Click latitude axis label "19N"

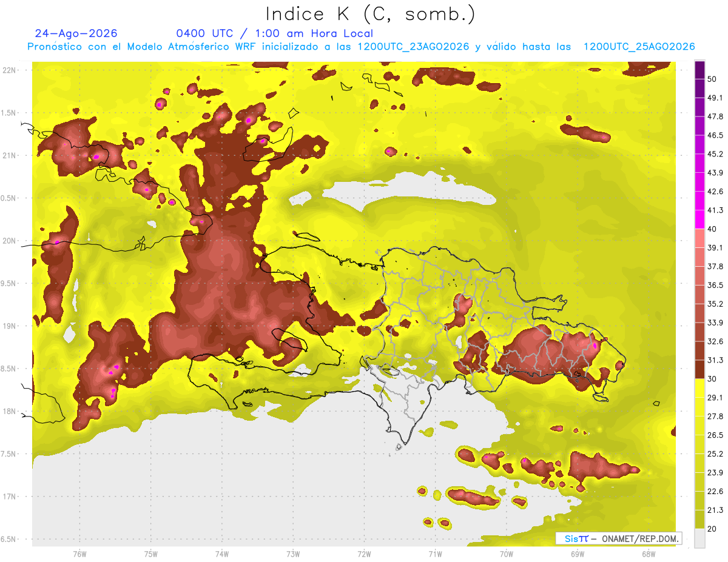coord(10,326)
